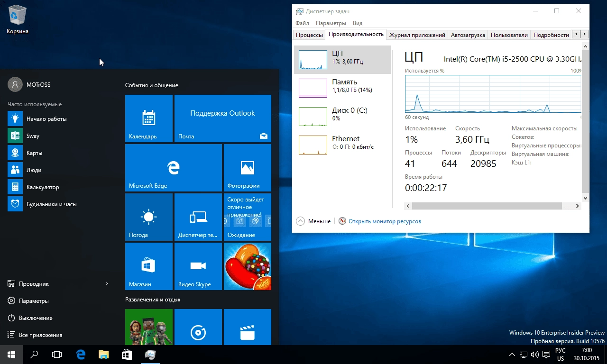Viewport: 607px width, 364px height.
Task: Open the action center notification icon
Action: [x=547, y=355]
